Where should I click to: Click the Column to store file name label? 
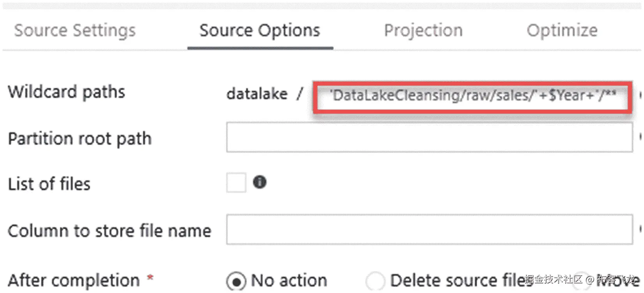(x=109, y=231)
